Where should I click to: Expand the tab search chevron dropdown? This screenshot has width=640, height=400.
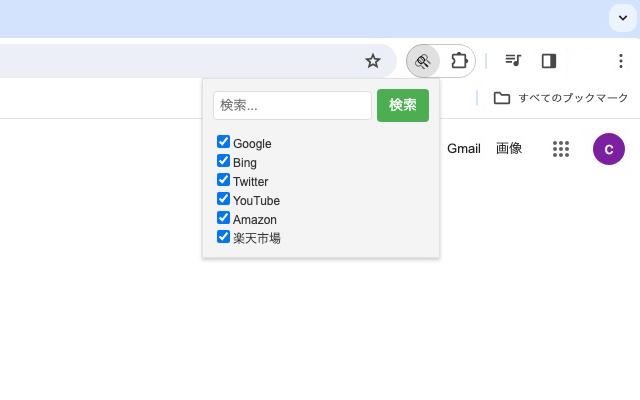623,18
